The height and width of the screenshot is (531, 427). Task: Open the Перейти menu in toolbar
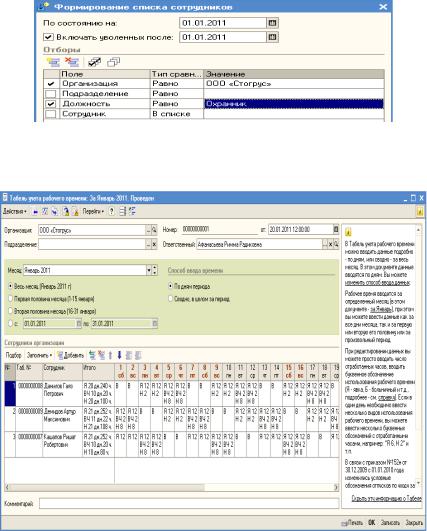click(x=93, y=211)
